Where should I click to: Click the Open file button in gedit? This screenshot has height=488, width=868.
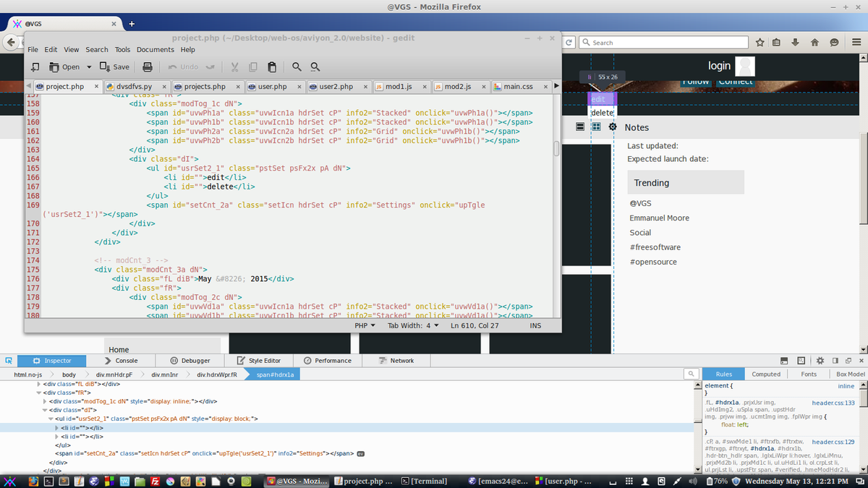64,67
